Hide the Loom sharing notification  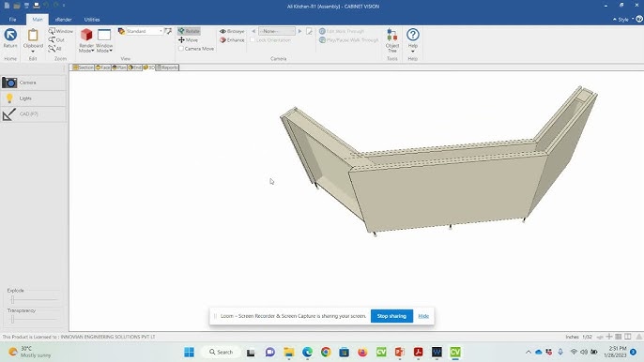[423, 316]
